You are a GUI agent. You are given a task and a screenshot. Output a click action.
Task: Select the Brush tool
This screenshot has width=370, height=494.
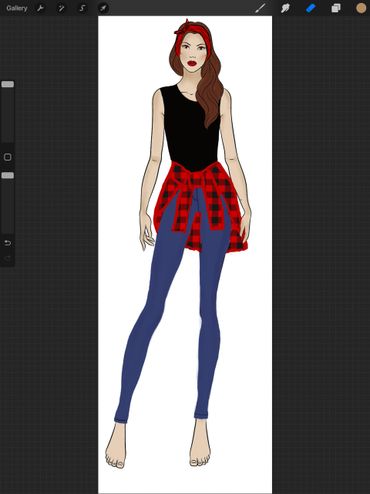click(260, 8)
